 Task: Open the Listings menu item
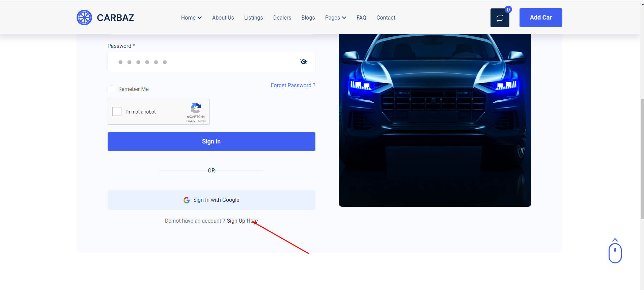coord(253,18)
